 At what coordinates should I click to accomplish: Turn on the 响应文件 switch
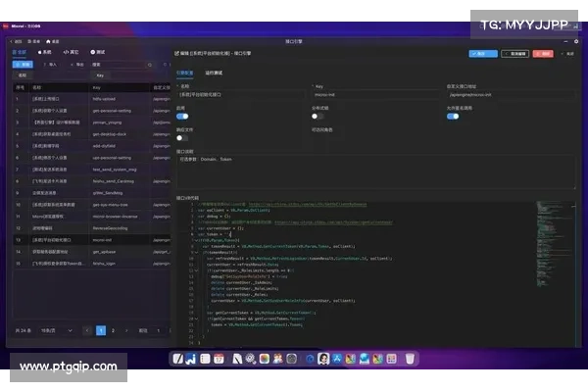[182, 138]
